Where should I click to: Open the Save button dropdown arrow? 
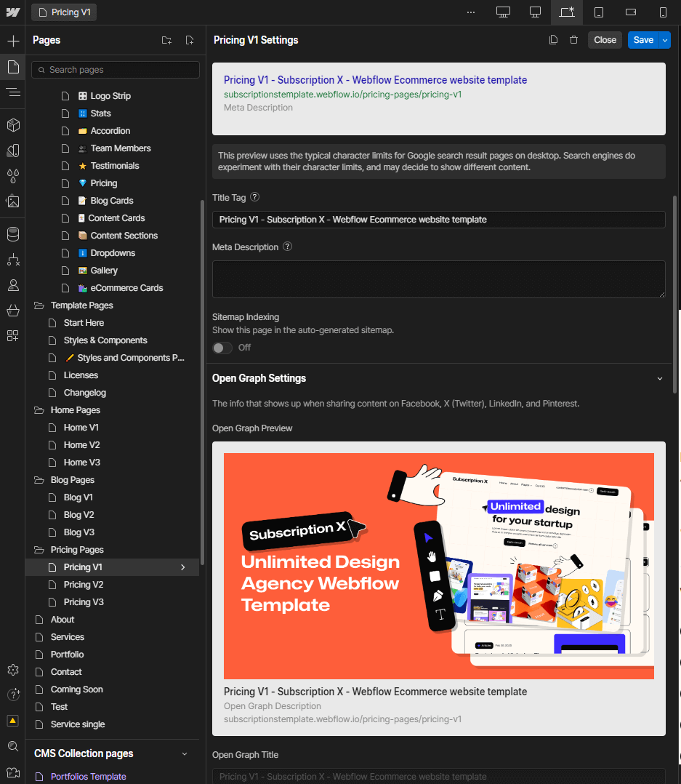(x=666, y=39)
